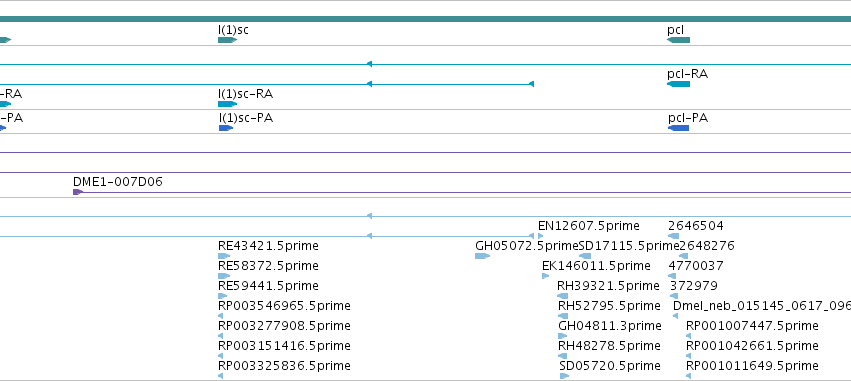Click the pcl-RA transcript glyph
This screenshot has height=381, width=851.
pyautogui.click(x=678, y=84)
